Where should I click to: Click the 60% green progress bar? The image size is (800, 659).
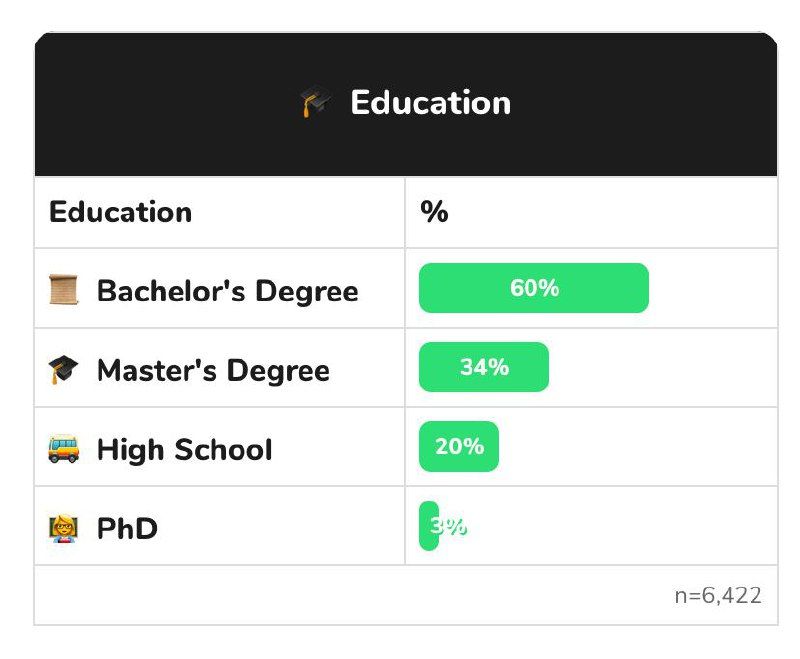coord(533,288)
